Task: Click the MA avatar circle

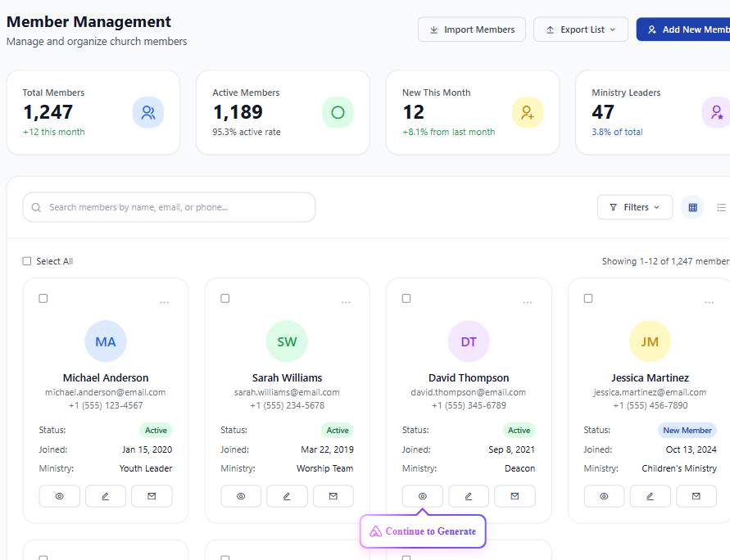Action: tap(106, 341)
